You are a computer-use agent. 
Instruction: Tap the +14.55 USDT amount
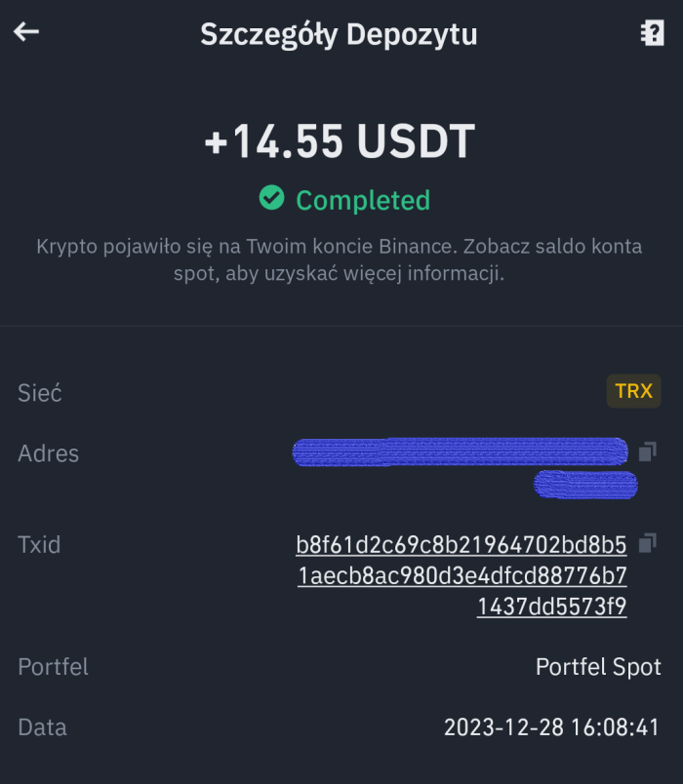click(340, 143)
